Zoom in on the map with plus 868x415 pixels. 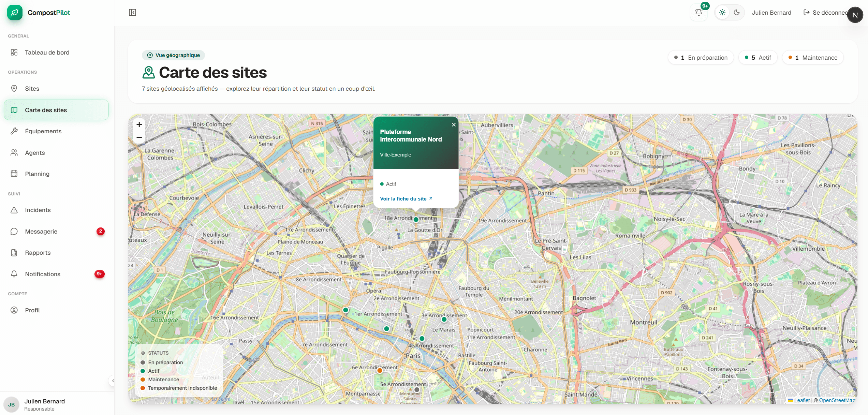click(x=139, y=124)
